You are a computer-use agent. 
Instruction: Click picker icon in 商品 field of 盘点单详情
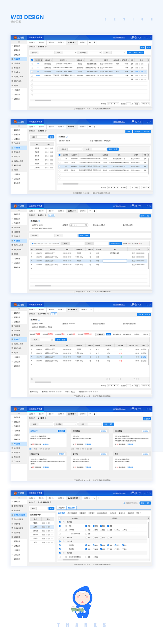[52, 340]
